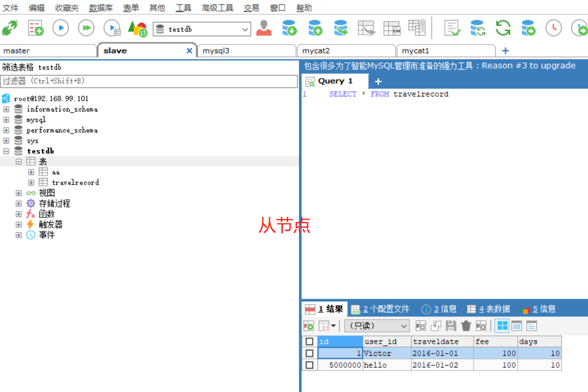Open the 高级工具 menu
Viewport: 588px width, 392px height.
click(218, 8)
